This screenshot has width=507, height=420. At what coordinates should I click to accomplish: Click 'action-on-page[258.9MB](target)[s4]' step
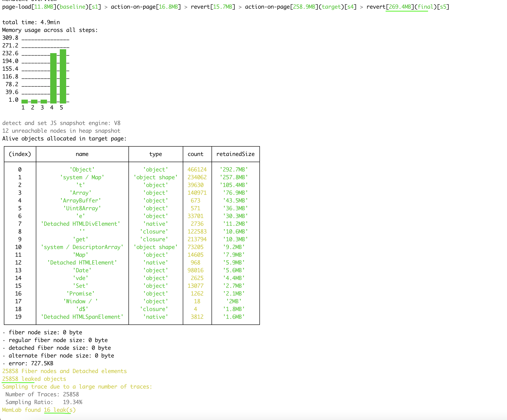coord(301,7)
